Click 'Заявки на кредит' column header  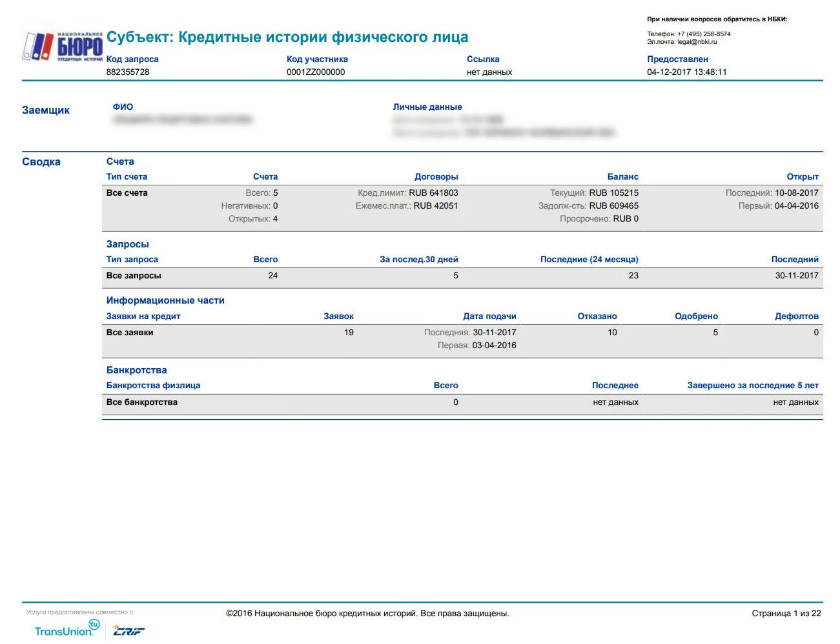[143, 316]
